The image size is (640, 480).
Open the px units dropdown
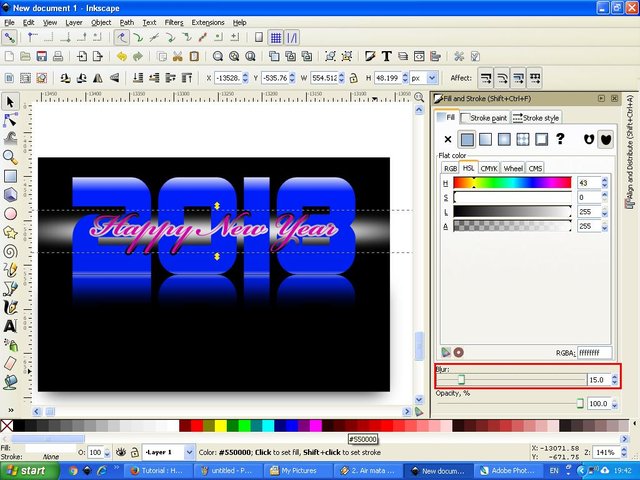pos(433,78)
